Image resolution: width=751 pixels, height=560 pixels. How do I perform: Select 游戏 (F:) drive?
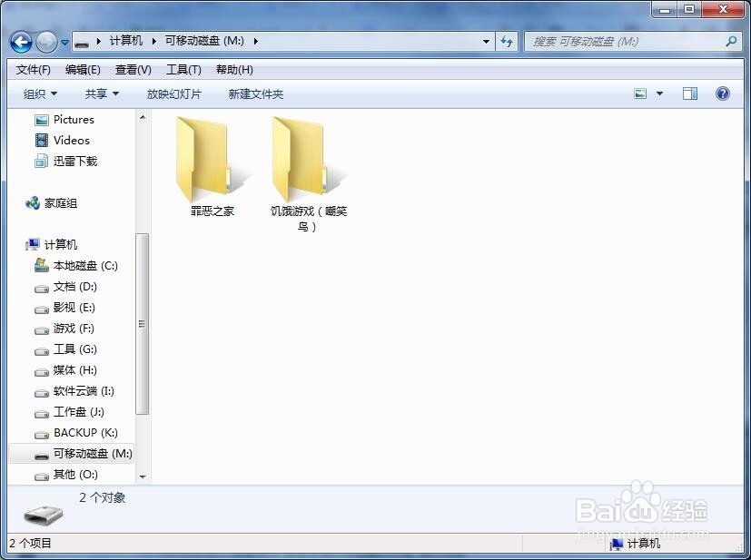click(x=74, y=329)
